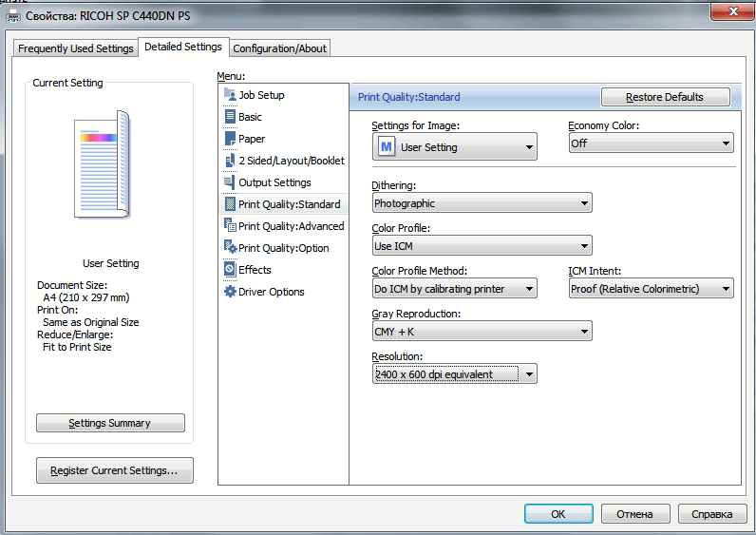Click the Отмена cancel button
The image size is (756, 535).
pyautogui.click(x=635, y=514)
